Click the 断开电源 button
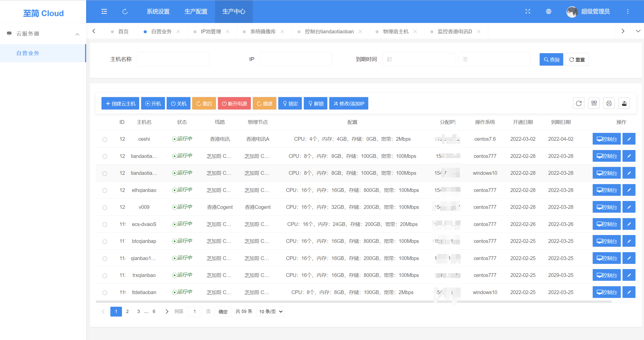 pyautogui.click(x=234, y=103)
